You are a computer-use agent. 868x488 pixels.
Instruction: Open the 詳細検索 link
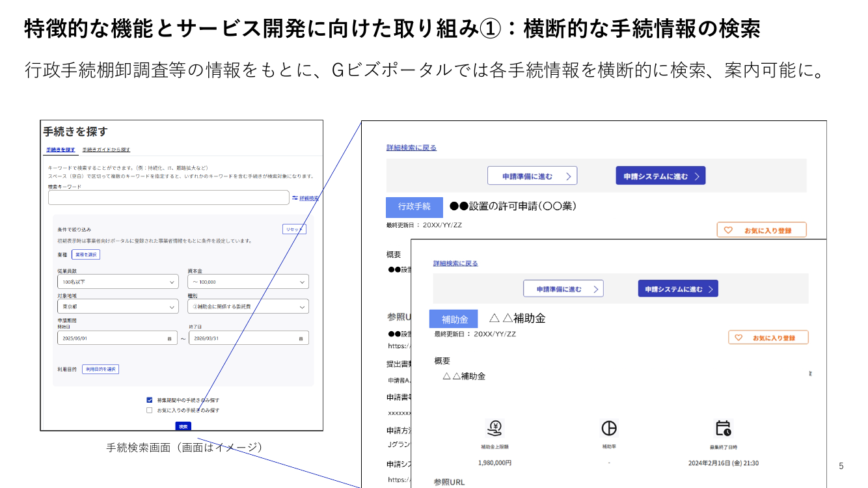308,198
